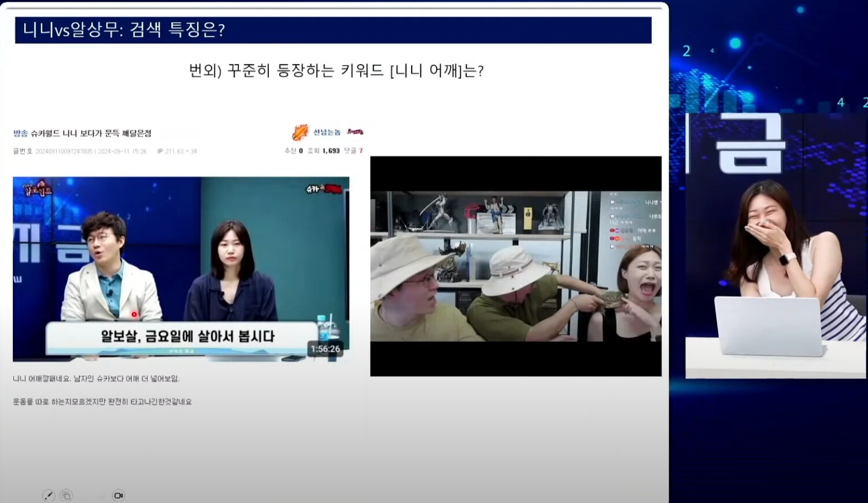868x503 pixels.
Task: Select the post line starting 운동을 따로
Action: click(102, 402)
